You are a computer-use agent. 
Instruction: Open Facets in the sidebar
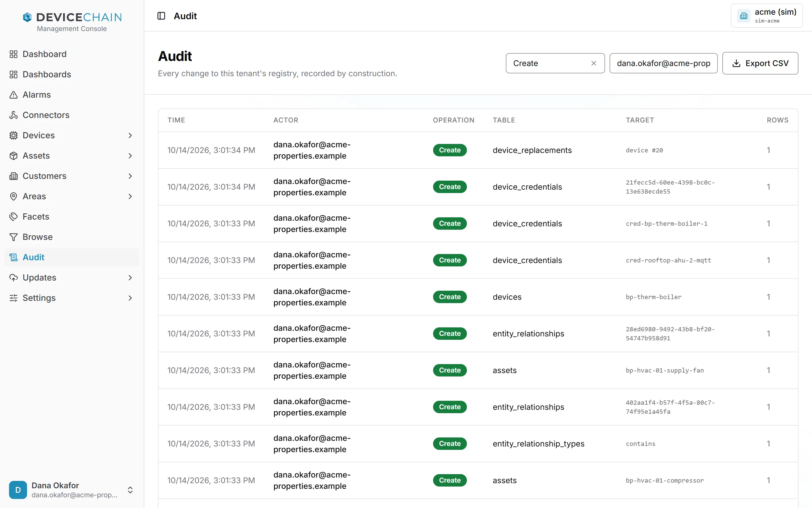(x=72, y=217)
